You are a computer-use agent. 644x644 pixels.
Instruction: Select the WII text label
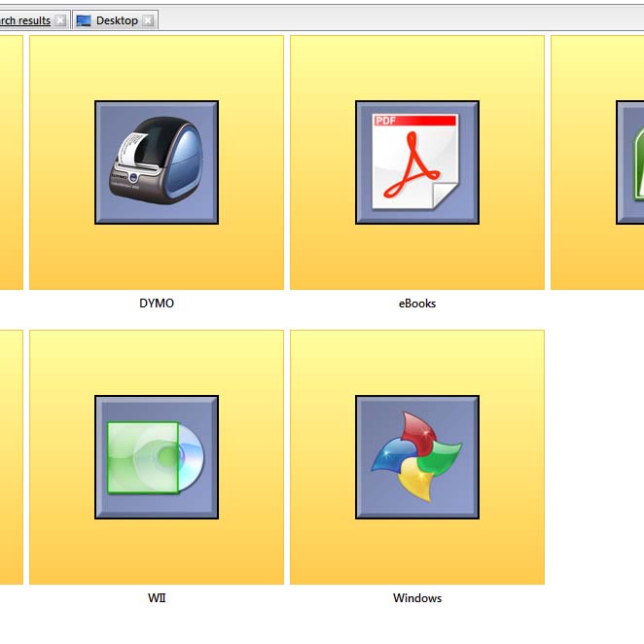click(x=157, y=598)
